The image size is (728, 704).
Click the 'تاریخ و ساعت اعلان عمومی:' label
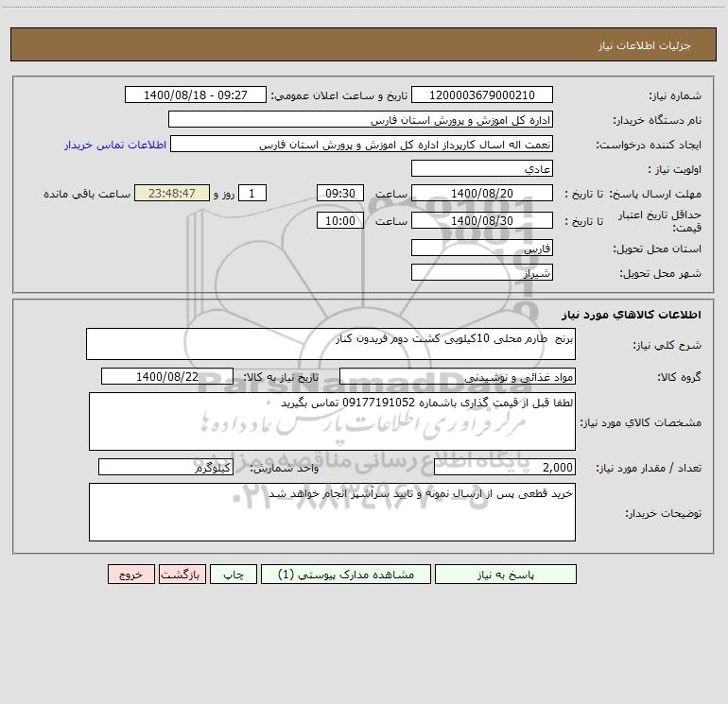point(339,95)
